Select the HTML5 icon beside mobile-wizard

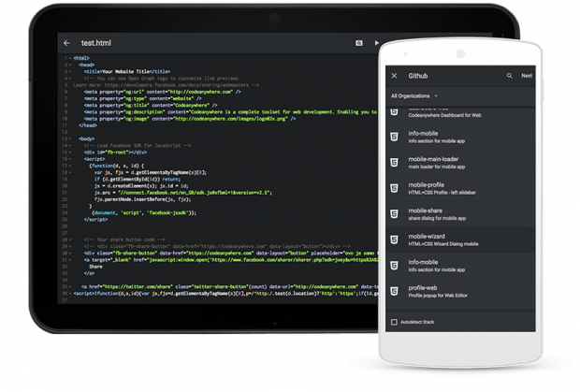coord(395,240)
